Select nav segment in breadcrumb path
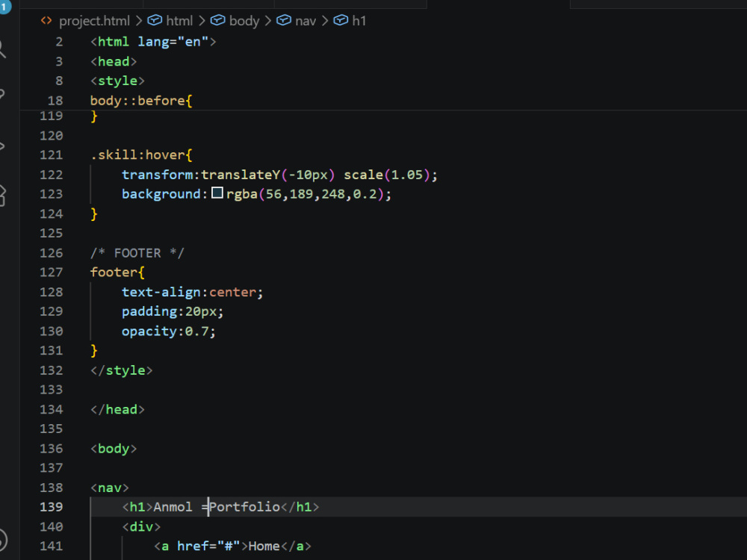 (306, 21)
